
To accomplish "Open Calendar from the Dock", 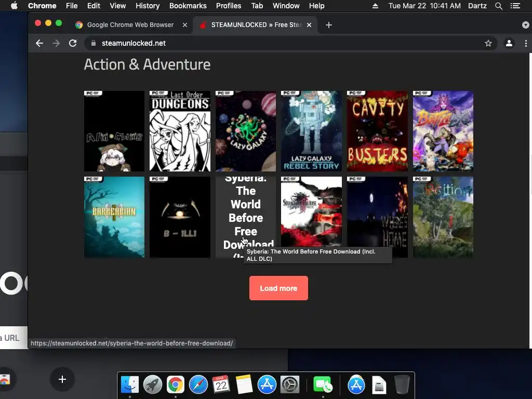I will pos(221,385).
